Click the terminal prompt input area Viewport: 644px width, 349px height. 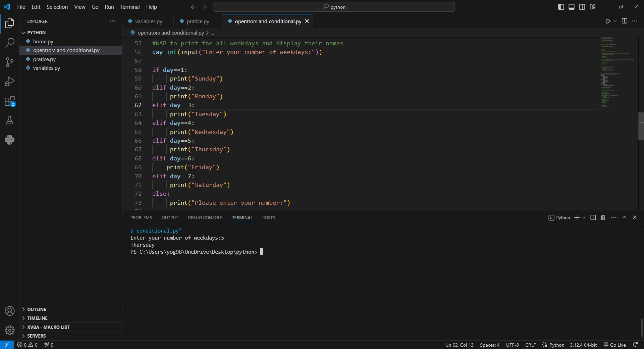pos(262,252)
